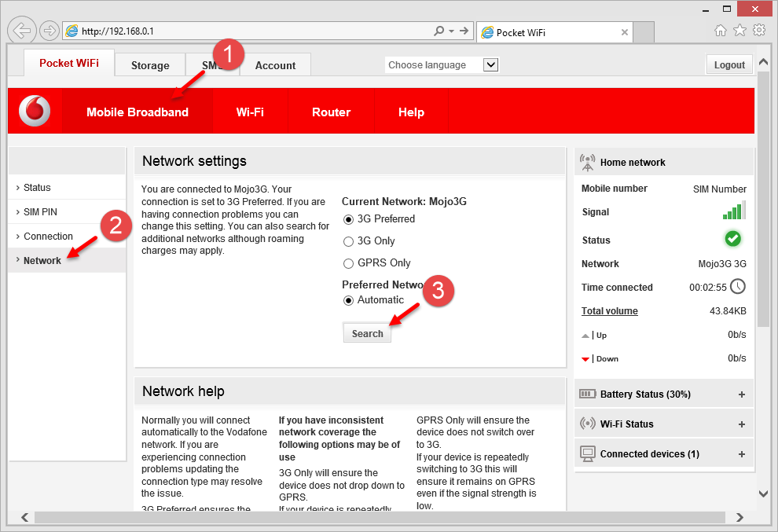
Task: Click the time connected clock icon
Action: pyautogui.click(x=738, y=286)
